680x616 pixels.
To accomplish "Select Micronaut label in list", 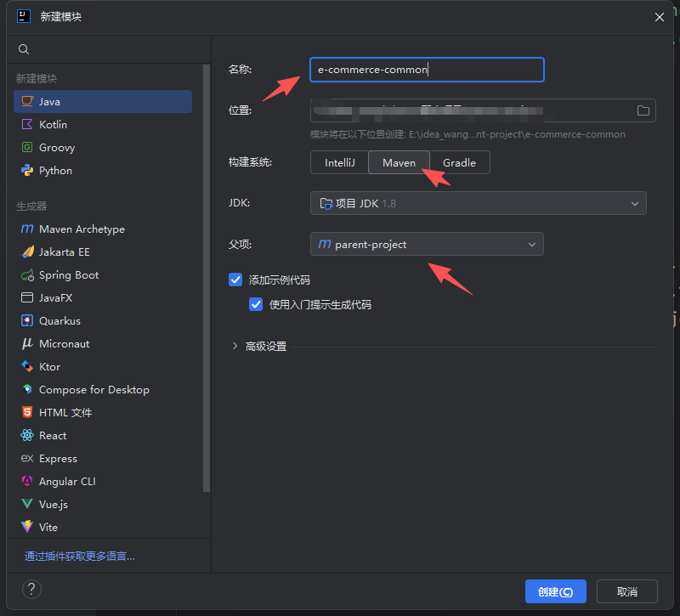I will coord(65,344).
